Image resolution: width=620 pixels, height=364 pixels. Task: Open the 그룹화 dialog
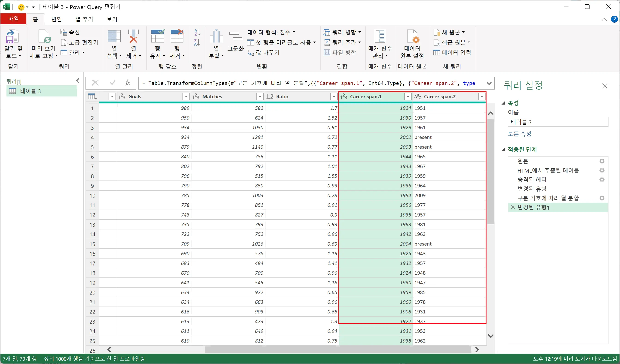pos(235,42)
